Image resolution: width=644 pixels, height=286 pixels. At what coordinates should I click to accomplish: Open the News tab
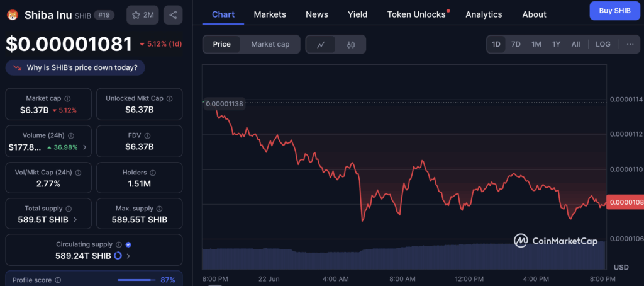coord(317,14)
